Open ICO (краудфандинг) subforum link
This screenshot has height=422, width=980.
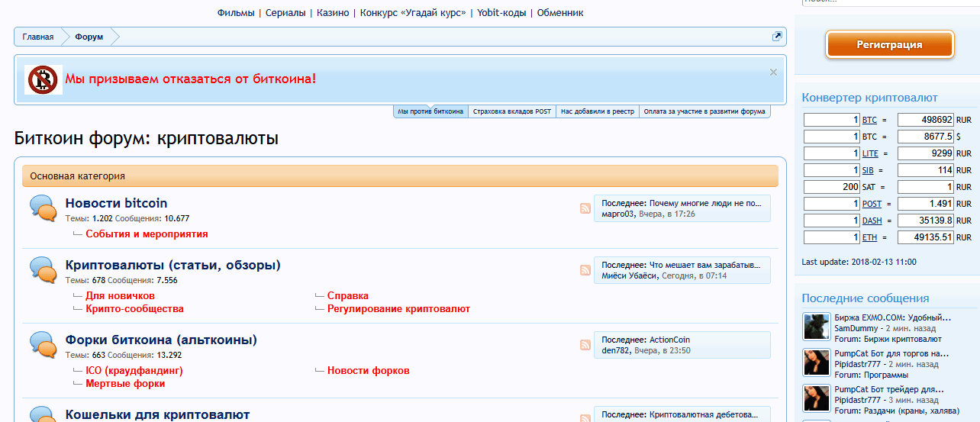pos(134,370)
